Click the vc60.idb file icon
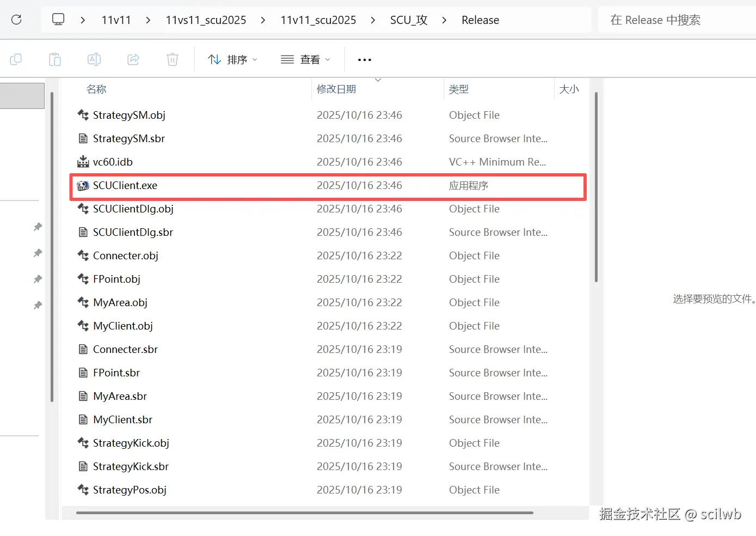Screen dimensions: 756x536 pyautogui.click(x=83, y=162)
